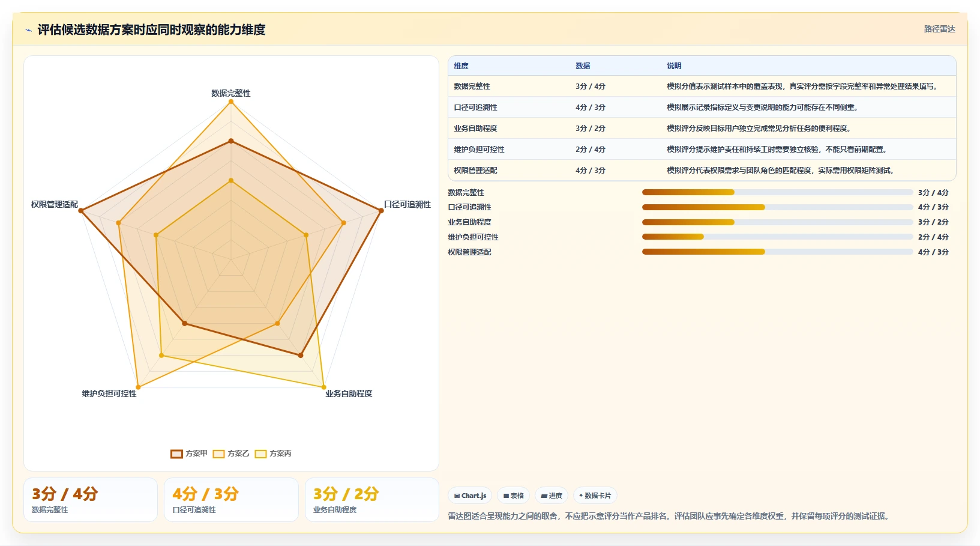
Task: Click the 权限管理适配 axis label on radar
Action: (x=55, y=204)
